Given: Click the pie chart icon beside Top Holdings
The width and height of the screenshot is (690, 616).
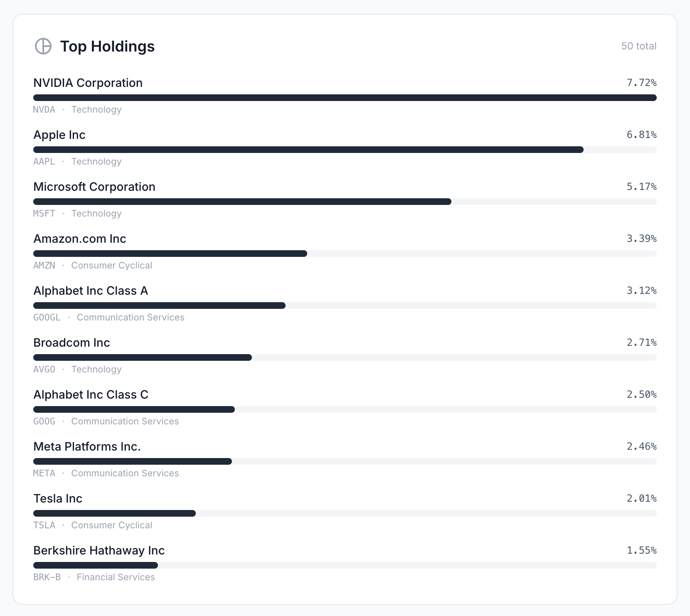Looking at the screenshot, I should click(x=43, y=46).
